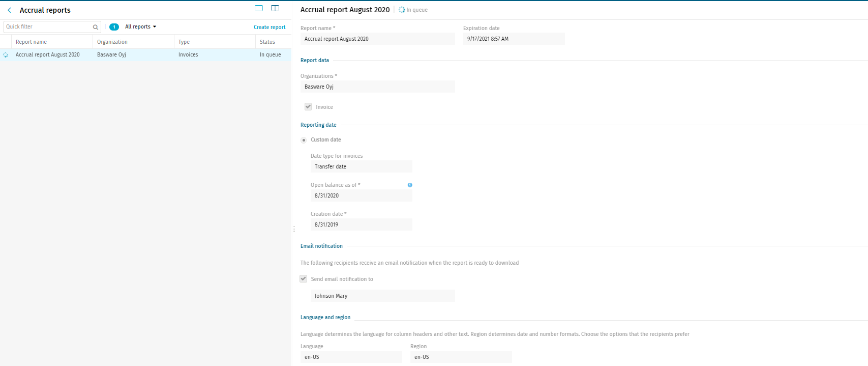Click the Open balance as of date field
Screen dimensions: 868x366
[x=362, y=195]
